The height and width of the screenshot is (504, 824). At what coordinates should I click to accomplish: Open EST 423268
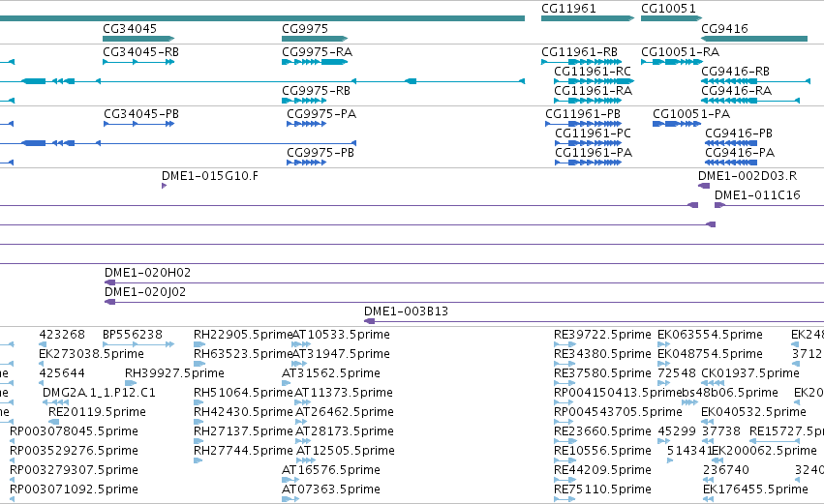[43, 344]
